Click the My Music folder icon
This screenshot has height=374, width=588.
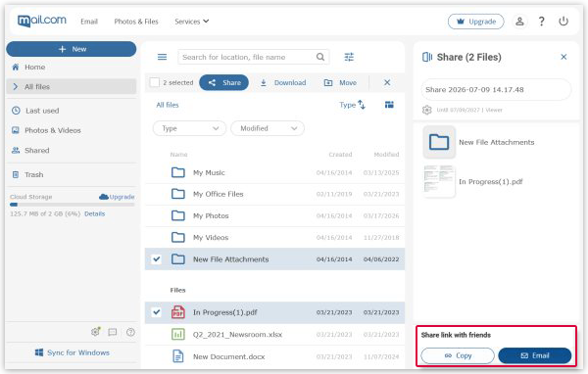click(178, 172)
